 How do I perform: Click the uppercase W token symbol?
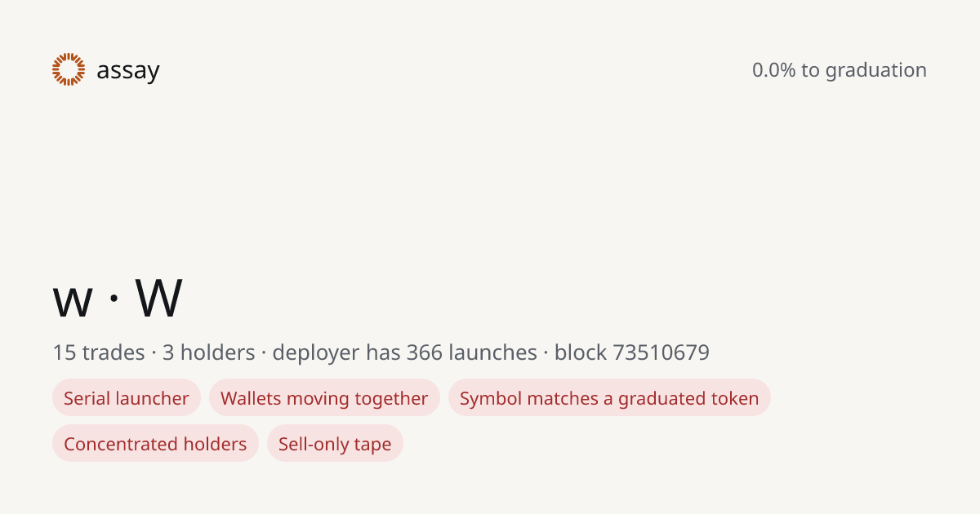(159, 298)
